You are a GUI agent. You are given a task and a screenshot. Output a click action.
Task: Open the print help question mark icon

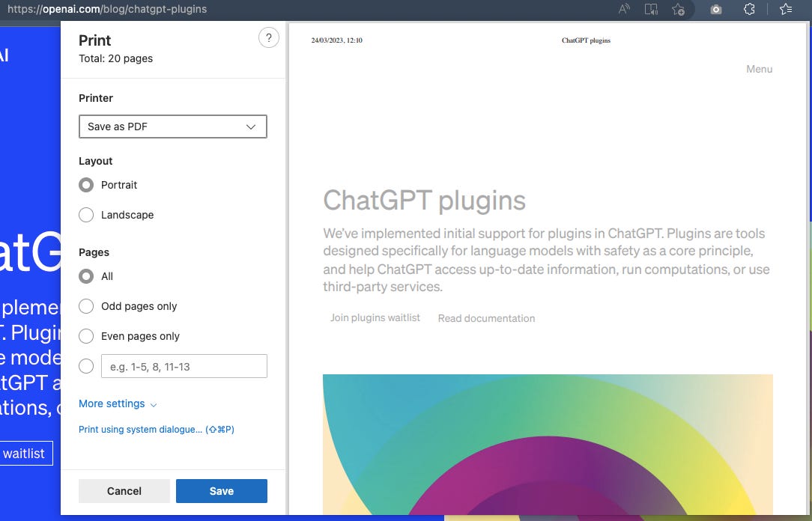pos(268,37)
